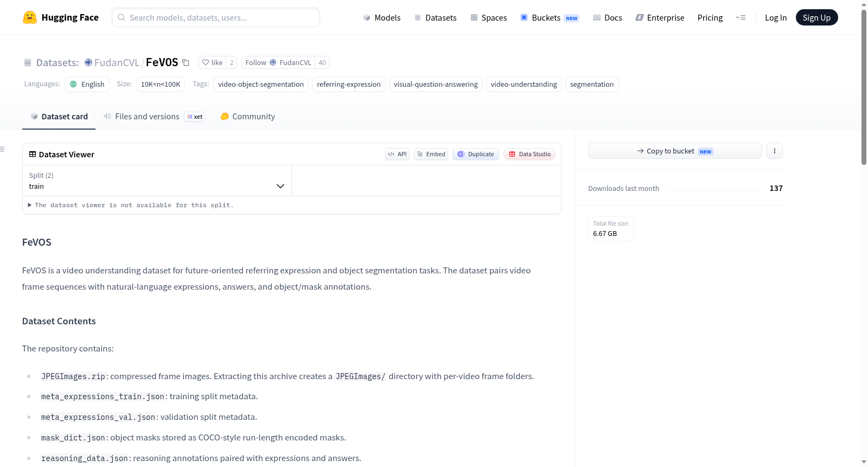
Task: Open Docs in top navigation
Action: 608,17
